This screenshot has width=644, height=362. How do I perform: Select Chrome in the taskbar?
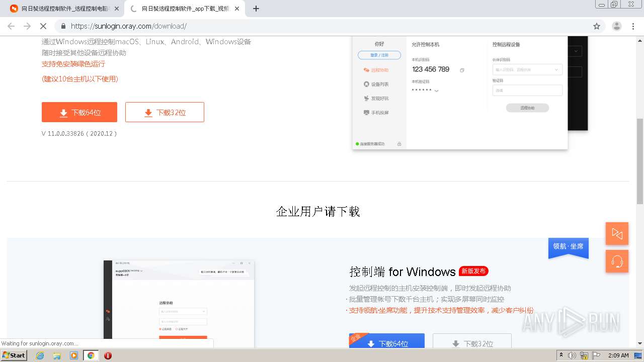click(91, 355)
